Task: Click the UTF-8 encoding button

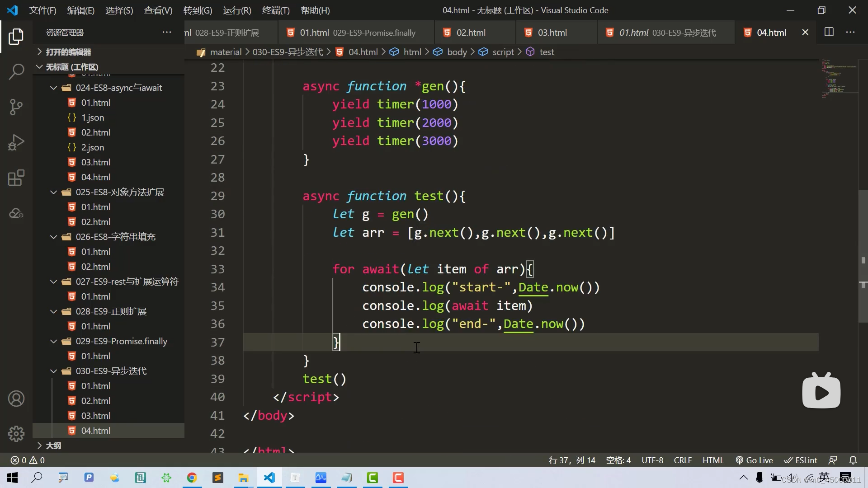Action: pos(652,460)
